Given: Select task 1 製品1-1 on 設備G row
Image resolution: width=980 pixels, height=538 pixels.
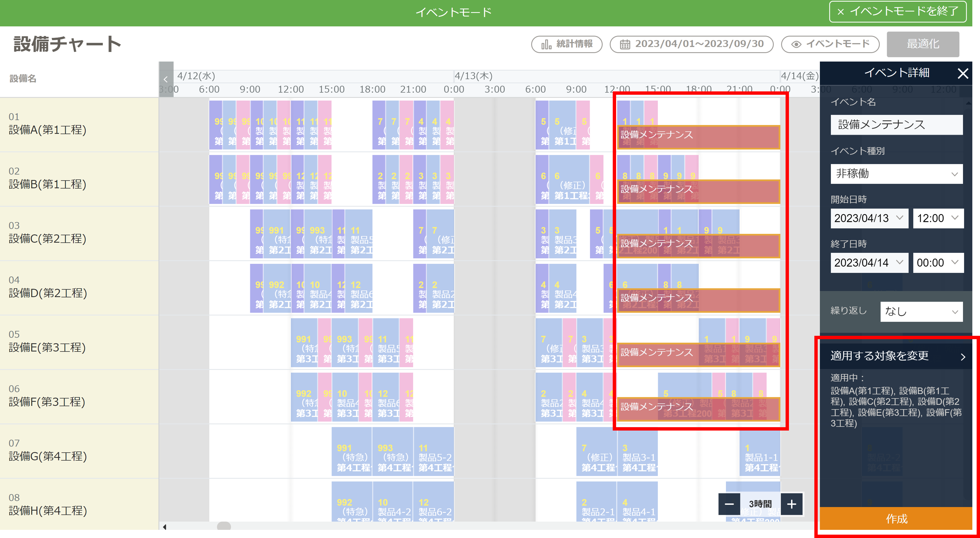Looking at the screenshot, I should (760, 452).
